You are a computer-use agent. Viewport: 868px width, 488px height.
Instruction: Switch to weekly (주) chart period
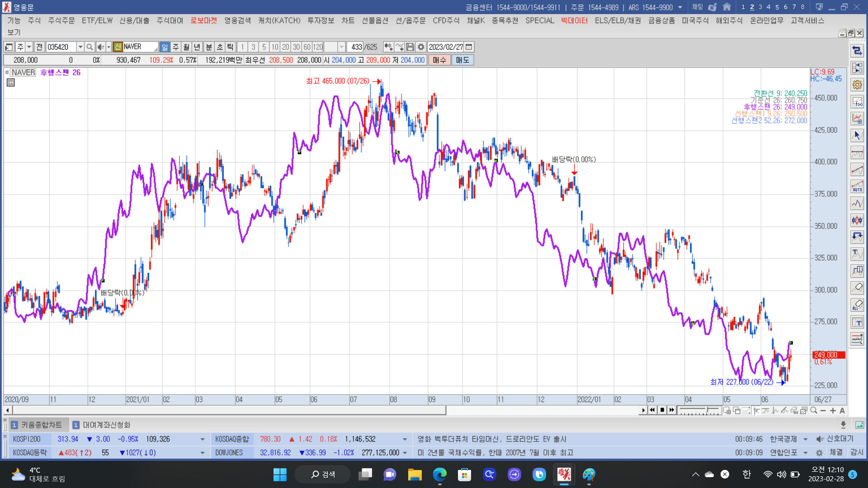[x=175, y=47]
